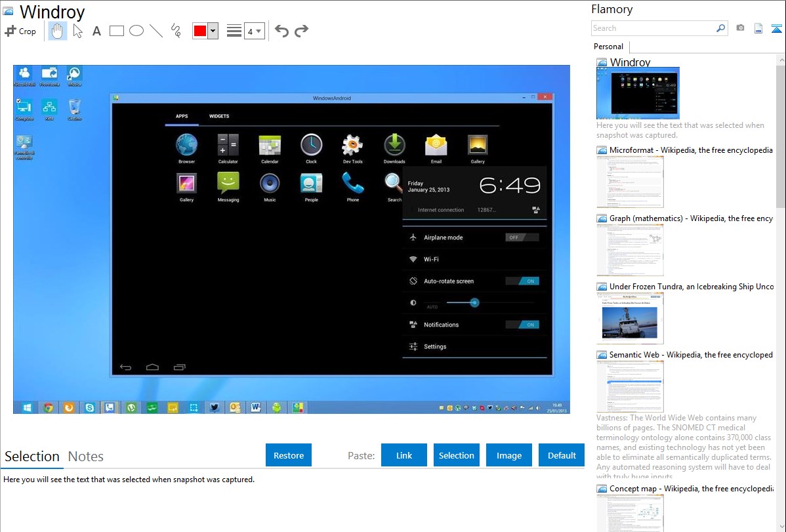
Task: Pick the ellipse shape tool
Action: point(136,31)
